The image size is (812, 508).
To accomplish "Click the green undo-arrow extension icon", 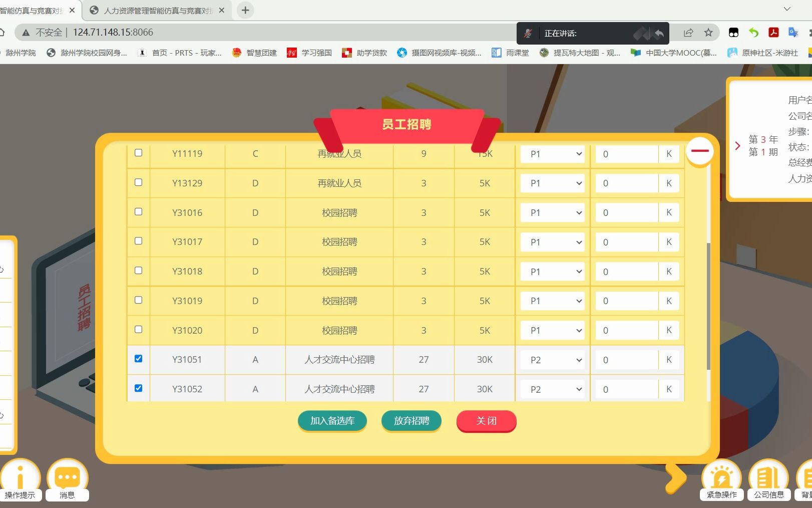I will [753, 33].
